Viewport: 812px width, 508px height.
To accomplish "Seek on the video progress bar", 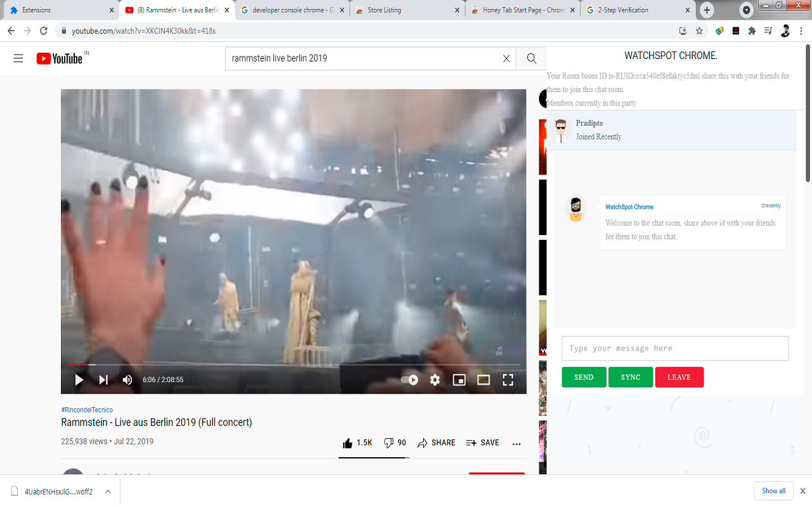I will 293,364.
